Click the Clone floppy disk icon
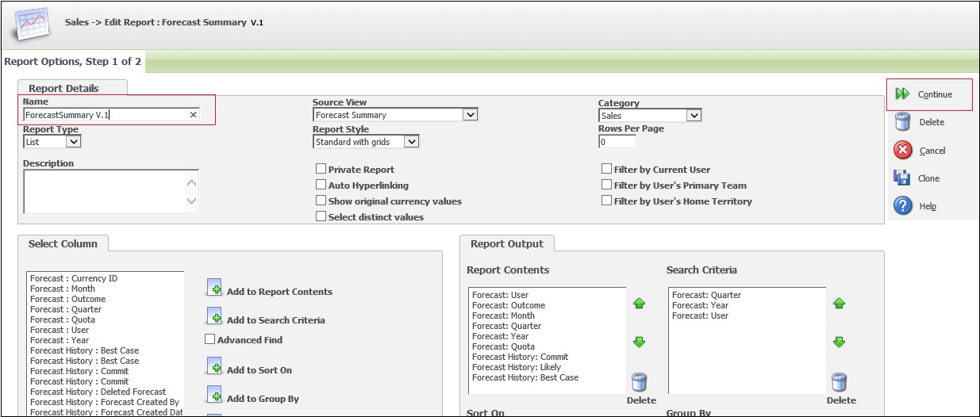Image resolution: width=980 pixels, height=417 pixels. pyautogui.click(x=902, y=178)
